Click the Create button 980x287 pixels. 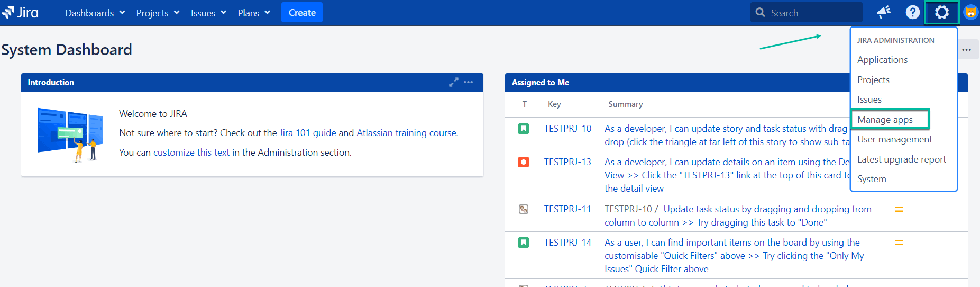302,13
